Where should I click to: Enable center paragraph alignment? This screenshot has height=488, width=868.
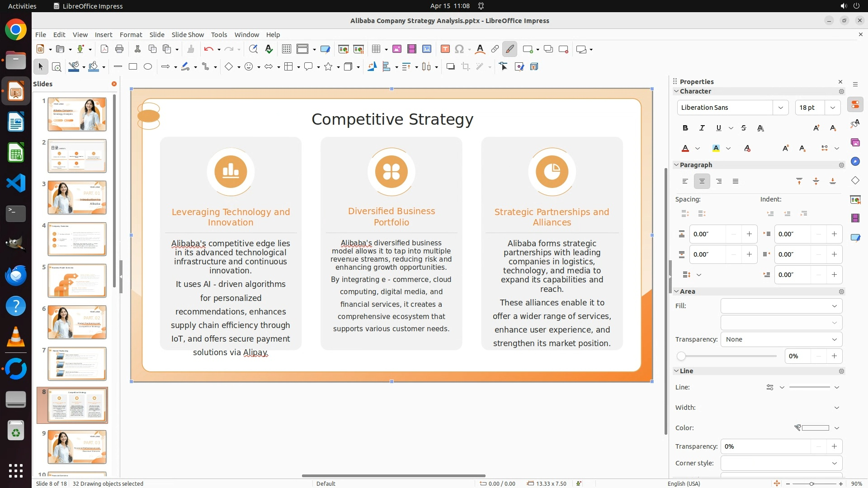pyautogui.click(x=702, y=182)
